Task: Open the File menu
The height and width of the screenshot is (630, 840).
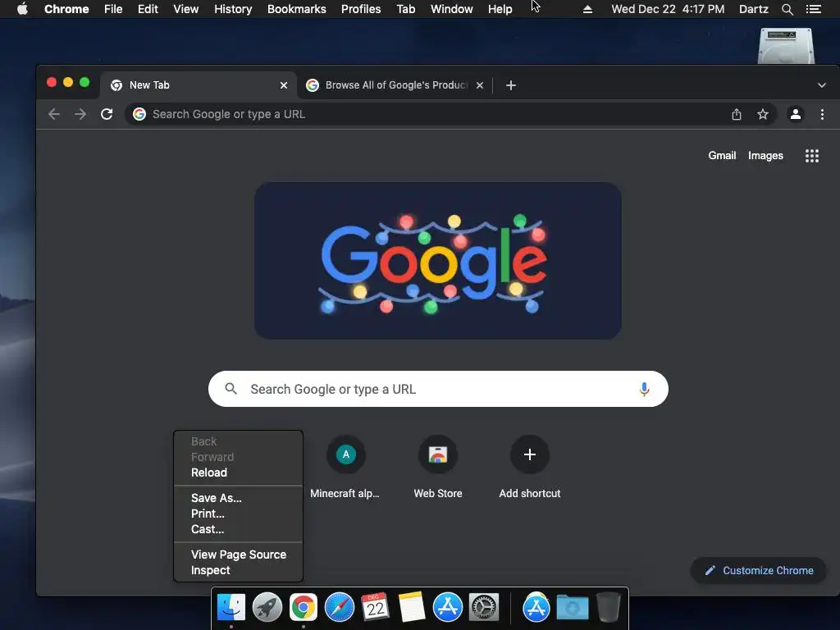Action: coord(113,9)
